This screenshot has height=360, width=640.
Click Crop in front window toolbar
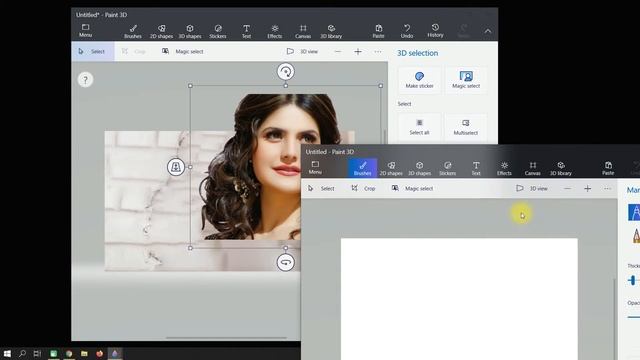(x=363, y=189)
